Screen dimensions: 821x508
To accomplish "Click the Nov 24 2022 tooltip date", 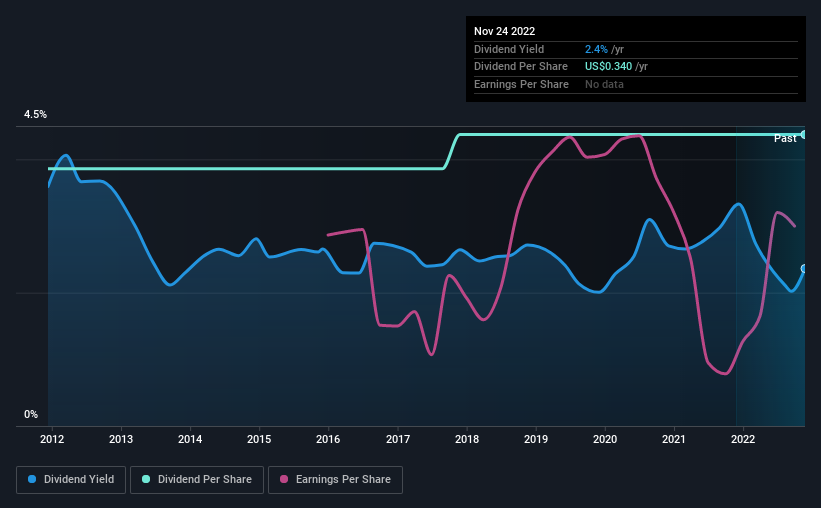I will click(504, 31).
